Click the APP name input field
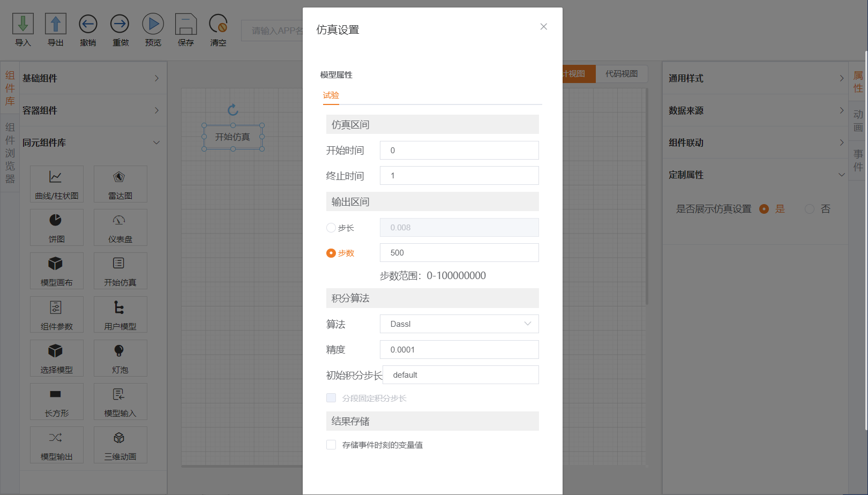Screen dimensions: 868x495 point(272,31)
